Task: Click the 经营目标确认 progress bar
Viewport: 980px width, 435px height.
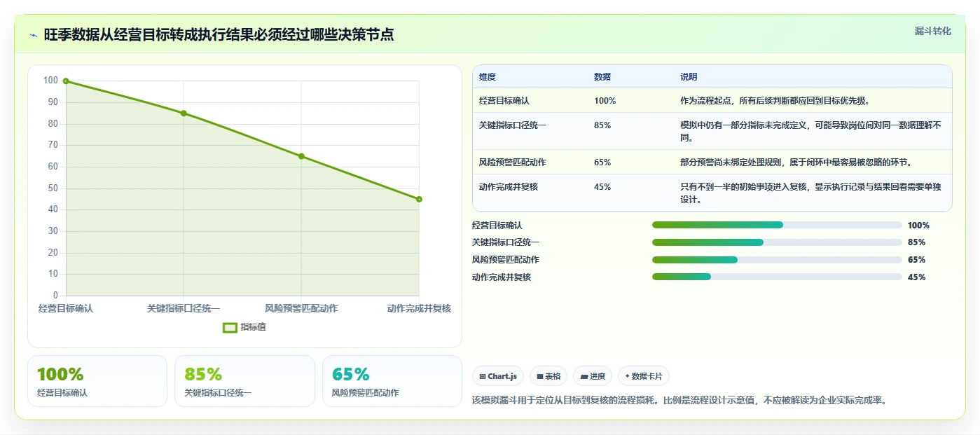Action: tap(777, 225)
